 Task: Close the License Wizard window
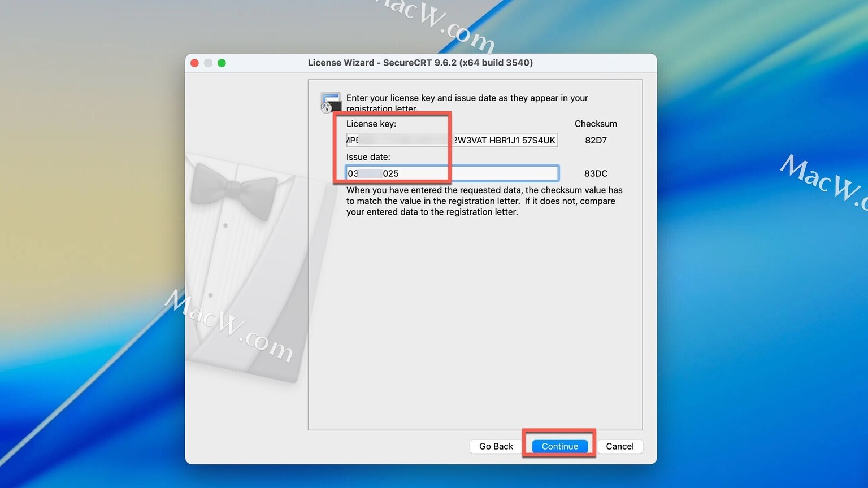coord(195,63)
